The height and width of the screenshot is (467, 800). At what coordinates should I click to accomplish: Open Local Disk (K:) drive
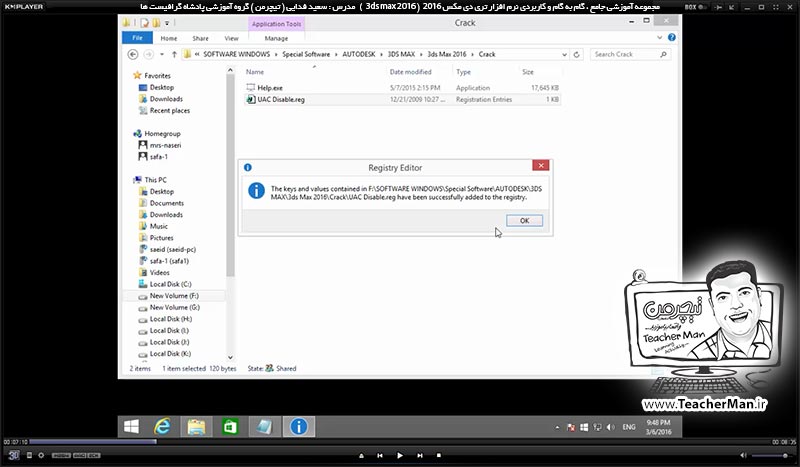pyautogui.click(x=170, y=354)
